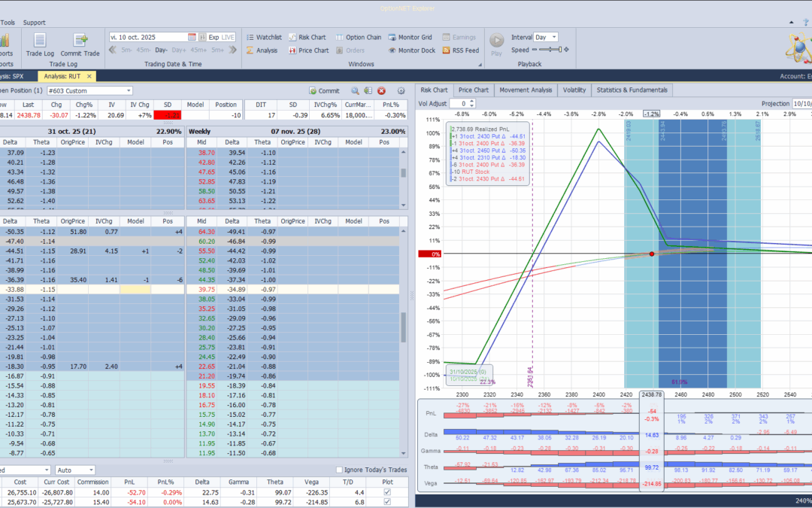Open the Watchlist window

264,38
